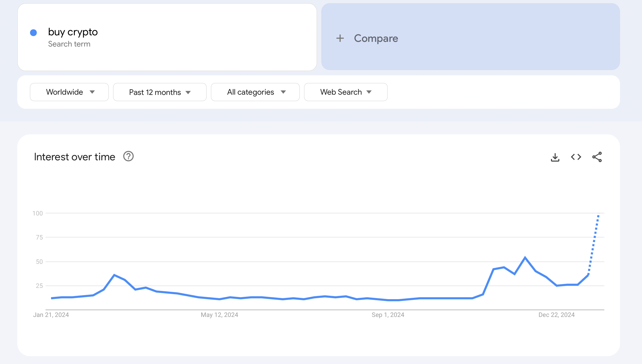Expand the Past 12 months dropdown
Image resolution: width=642 pixels, height=364 pixels.
coord(160,92)
